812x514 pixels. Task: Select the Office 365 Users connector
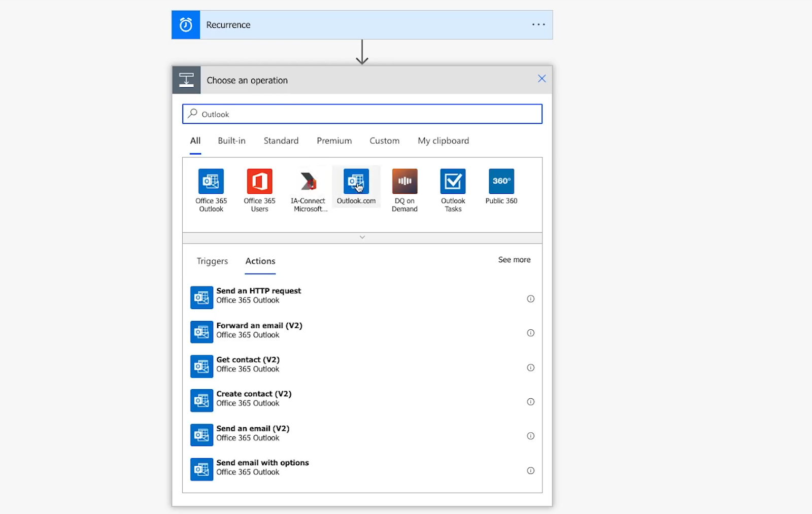tap(259, 190)
